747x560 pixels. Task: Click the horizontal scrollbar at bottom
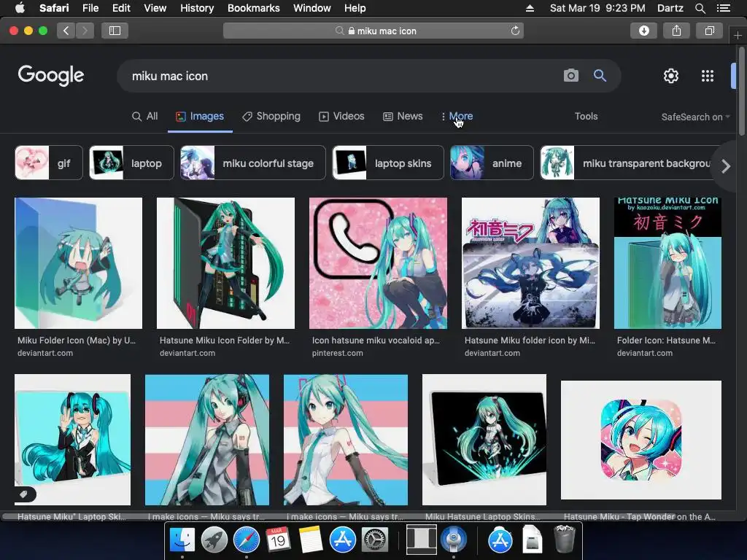(x=338, y=516)
